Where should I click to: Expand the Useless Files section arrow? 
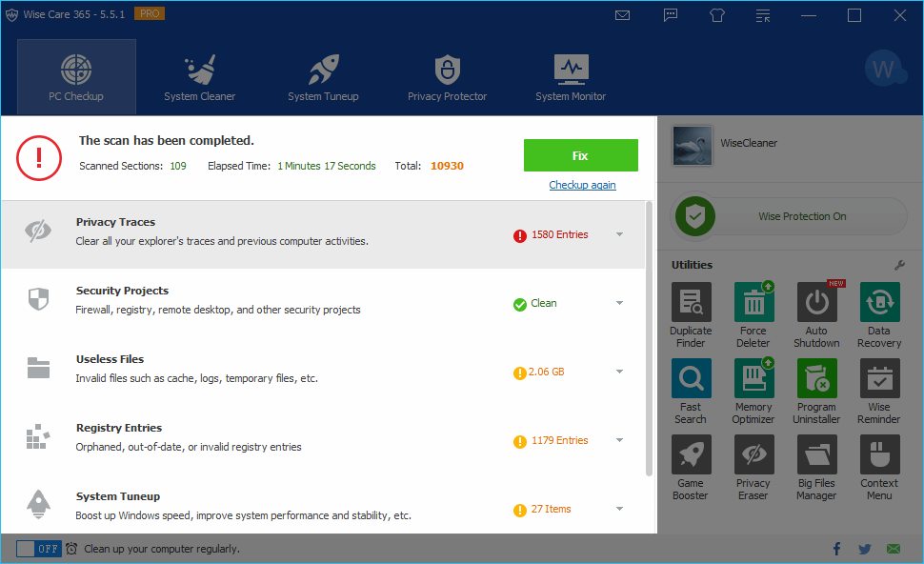[619, 372]
